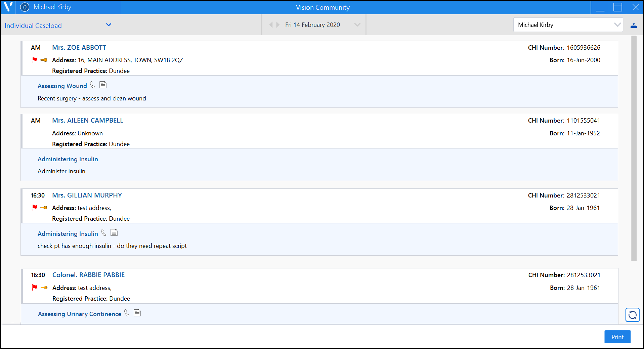Image resolution: width=644 pixels, height=349 pixels.
Task: Open the Assessing Urinary Continence intervention
Action: [80, 314]
